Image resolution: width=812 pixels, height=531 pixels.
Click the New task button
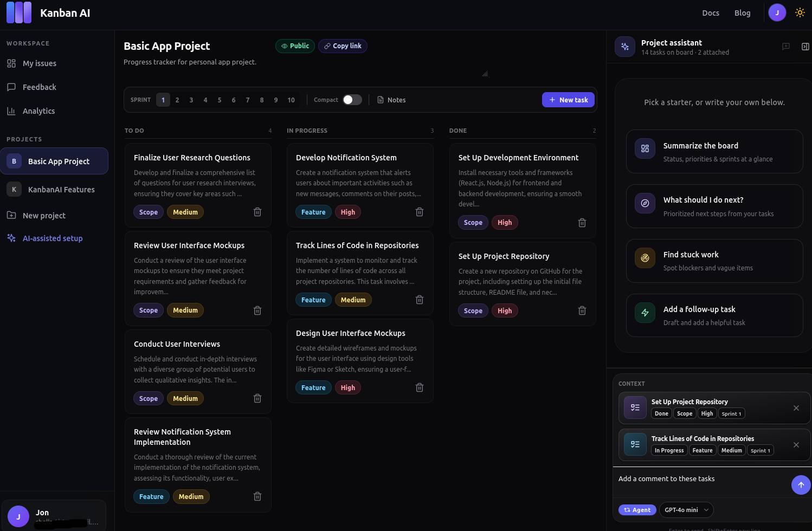pyautogui.click(x=568, y=100)
